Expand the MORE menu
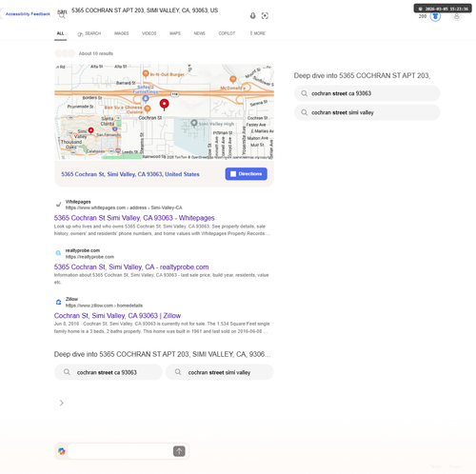Screen dimensions: 476x474 (257, 33)
